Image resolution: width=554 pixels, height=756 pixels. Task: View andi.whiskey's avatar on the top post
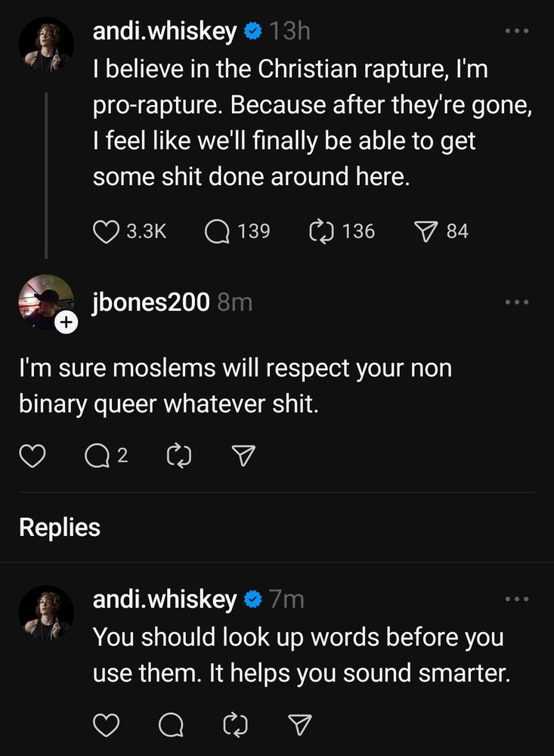45,45
